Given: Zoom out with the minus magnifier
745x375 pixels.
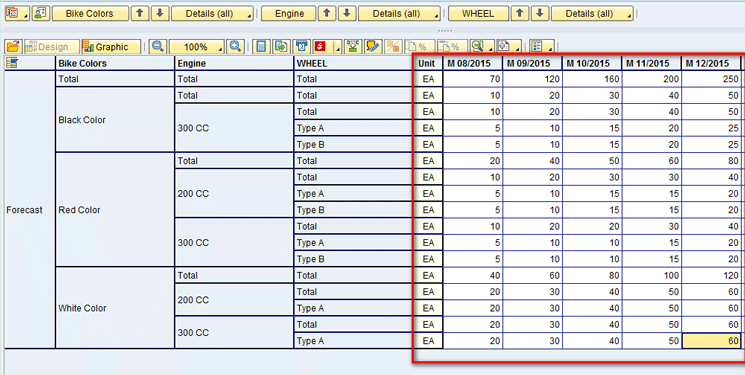Looking at the screenshot, I should (x=158, y=47).
